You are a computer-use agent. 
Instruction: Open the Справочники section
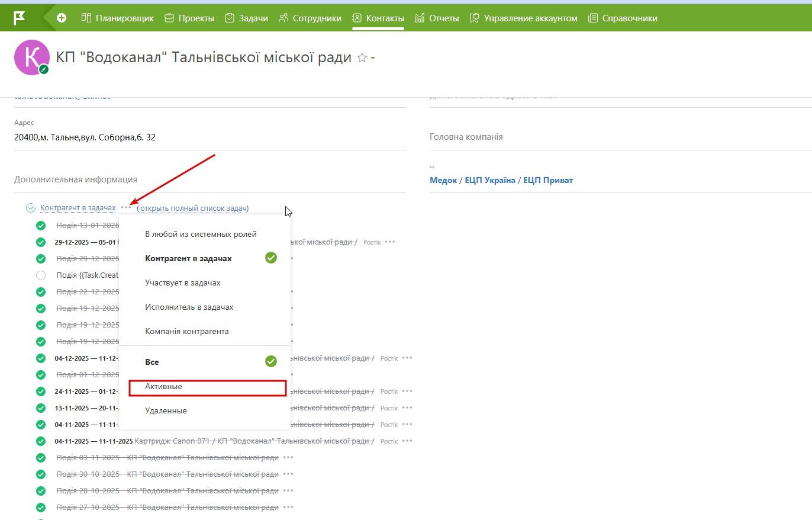click(623, 18)
